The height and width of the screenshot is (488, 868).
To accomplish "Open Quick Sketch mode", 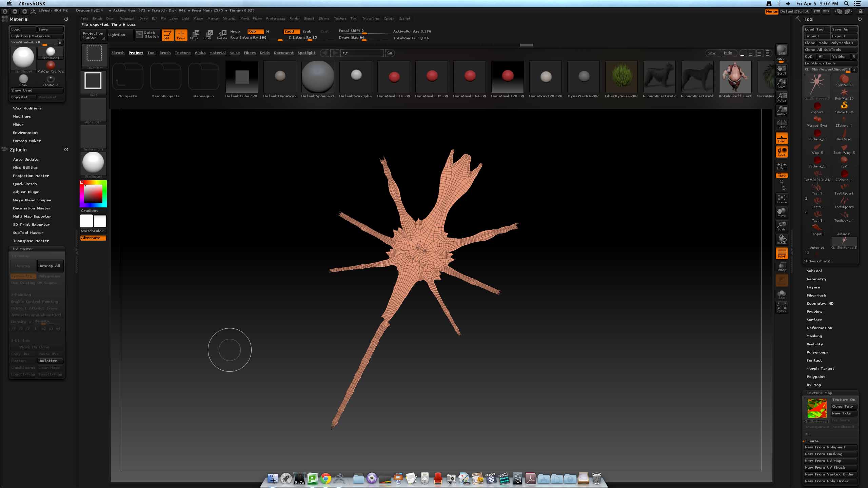I will pos(147,35).
